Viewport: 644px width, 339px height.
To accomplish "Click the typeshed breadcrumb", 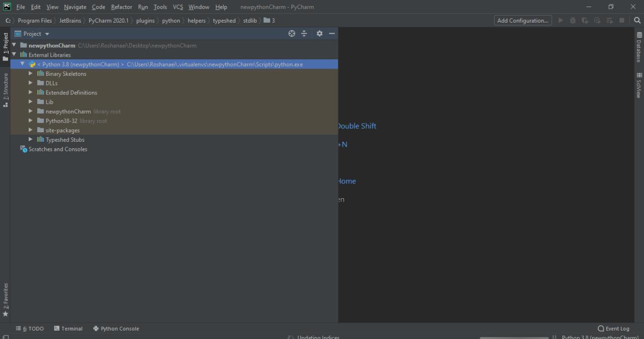I will pyautogui.click(x=224, y=21).
